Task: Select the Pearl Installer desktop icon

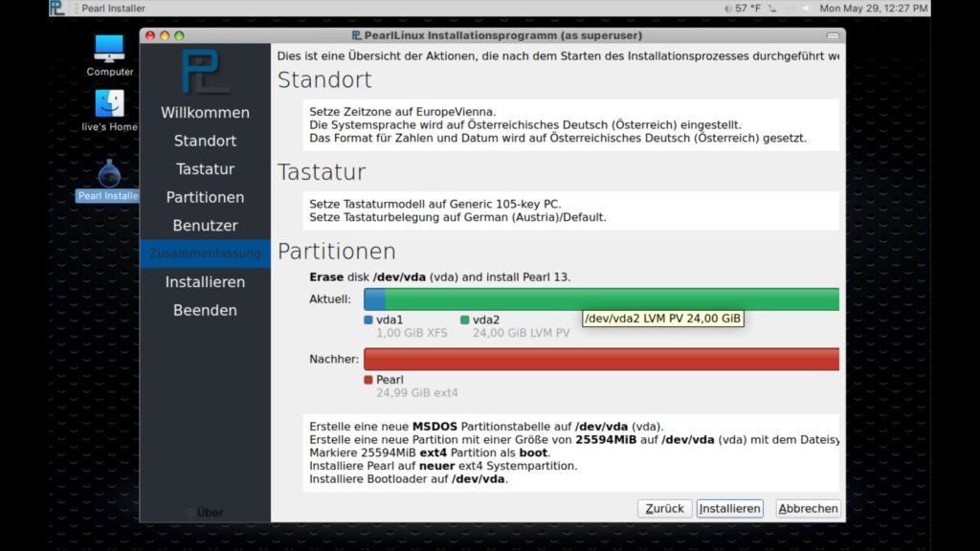Action: (109, 174)
